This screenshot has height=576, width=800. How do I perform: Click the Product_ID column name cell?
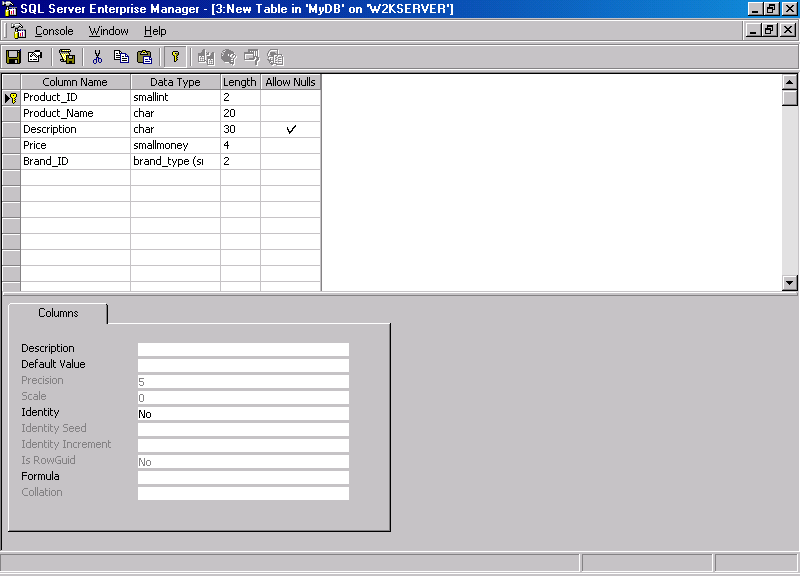76,97
